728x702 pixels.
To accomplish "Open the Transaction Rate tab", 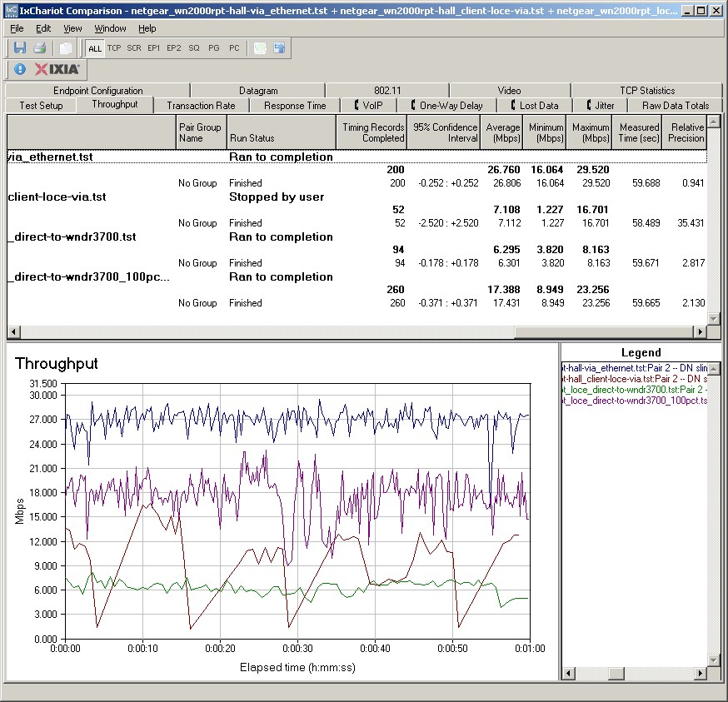I will pyautogui.click(x=201, y=106).
